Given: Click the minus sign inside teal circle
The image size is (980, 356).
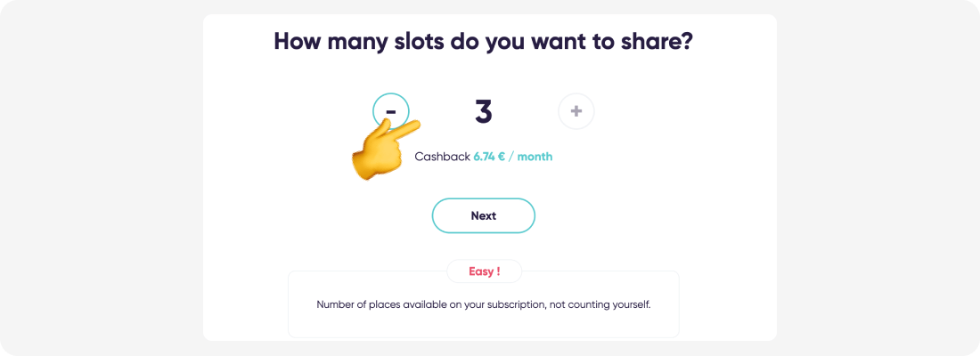Looking at the screenshot, I should [x=390, y=111].
